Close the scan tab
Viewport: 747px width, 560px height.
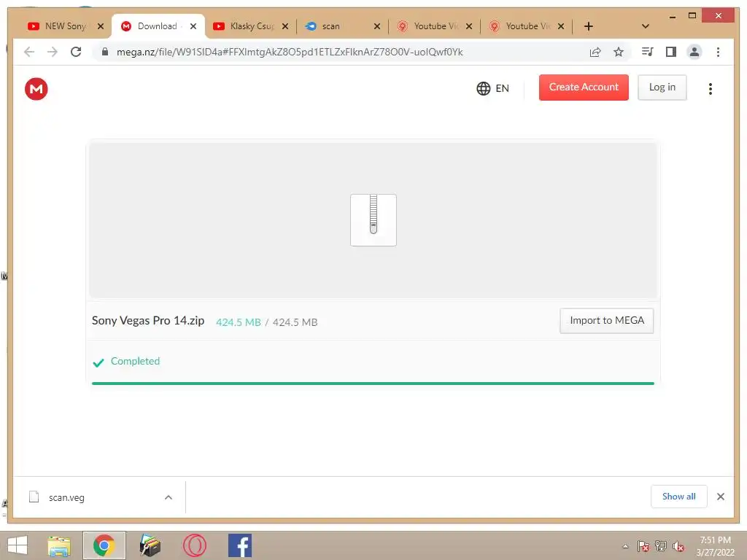tap(377, 26)
